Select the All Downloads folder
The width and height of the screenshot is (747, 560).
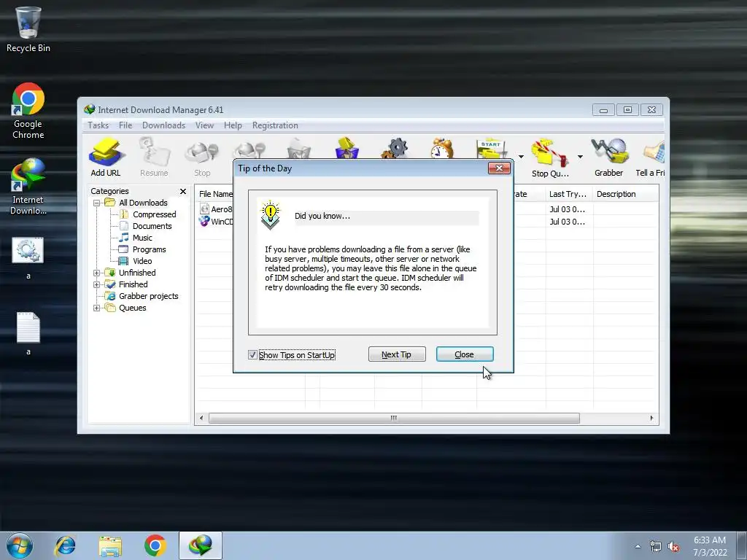pyautogui.click(x=143, y=203)
